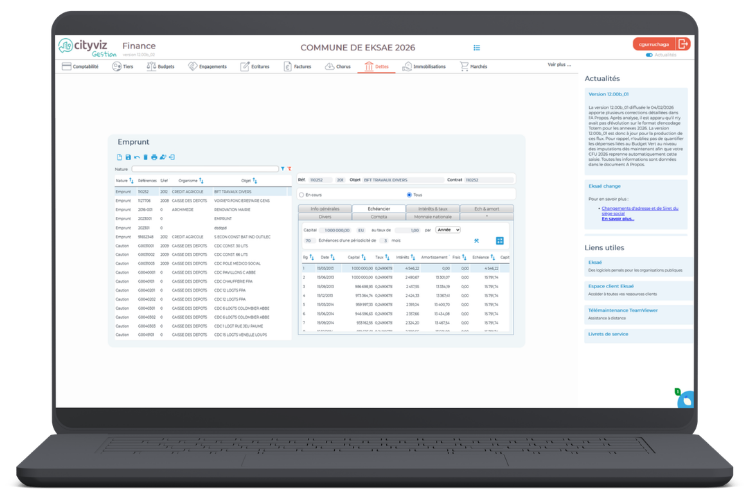Select the 'En-cours' radio button

[x=303, y=195]
